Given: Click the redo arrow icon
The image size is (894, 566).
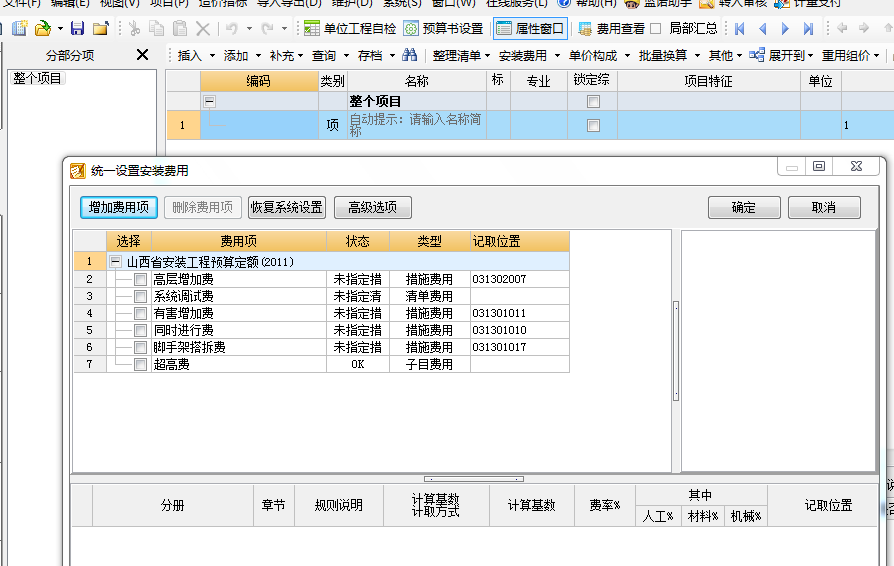Looking at the screenshot, I should pyautogui.click(x=267, y=28).
